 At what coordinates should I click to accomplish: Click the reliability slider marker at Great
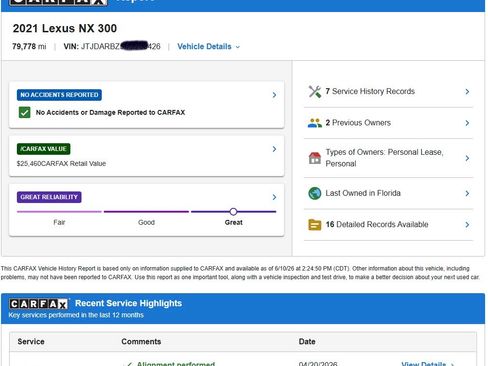point(233,212)
